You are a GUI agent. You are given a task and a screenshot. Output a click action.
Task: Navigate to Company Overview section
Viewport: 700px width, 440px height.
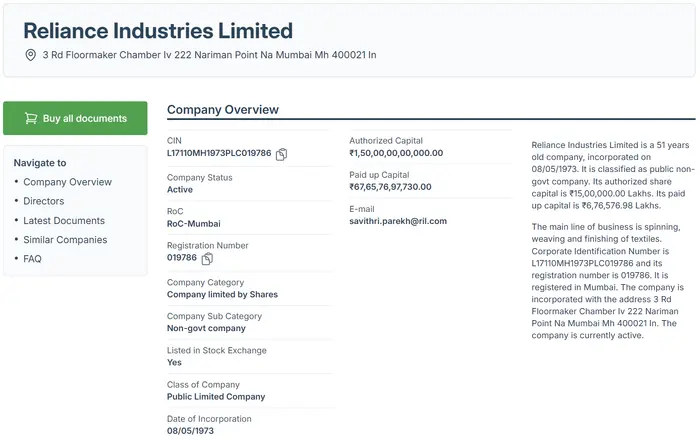[x=67, y=182]
